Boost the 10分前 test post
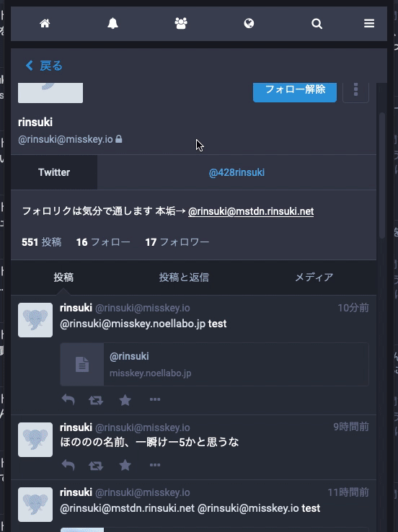Image resolution: width=398 pixels, height=532 pixels. tap(96, 400)
